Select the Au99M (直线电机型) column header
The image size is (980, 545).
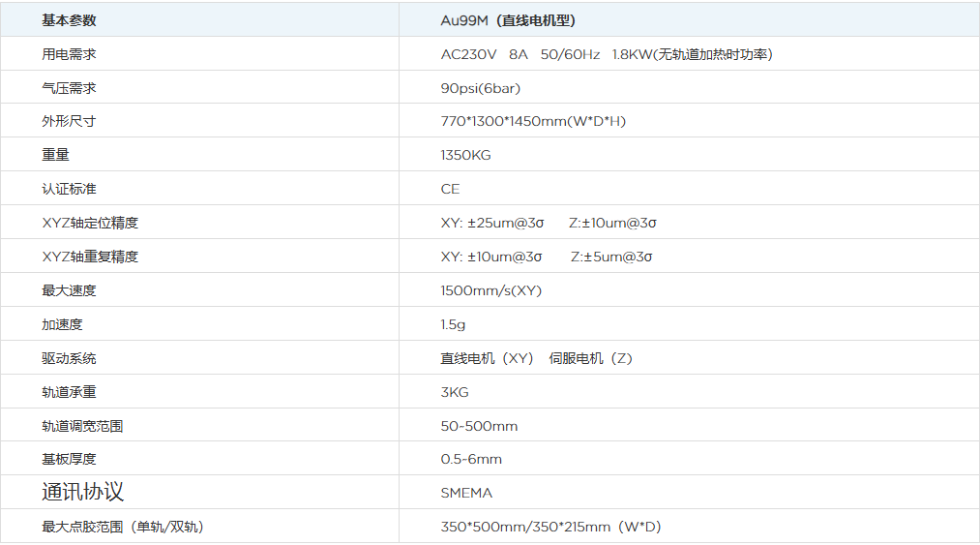pos(508,20)
